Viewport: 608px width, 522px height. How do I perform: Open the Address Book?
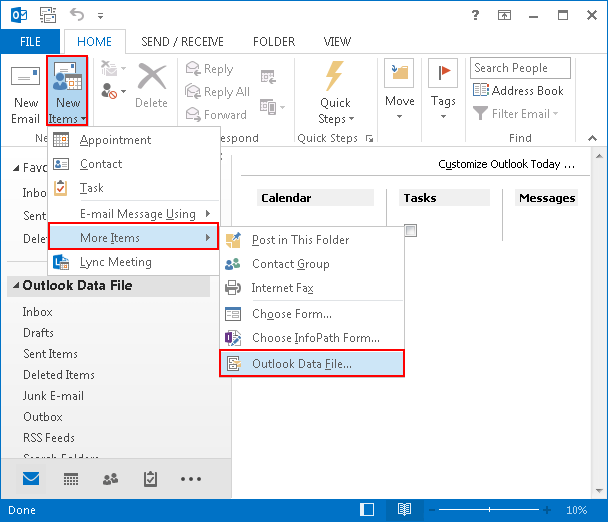[x=518, y=91]
